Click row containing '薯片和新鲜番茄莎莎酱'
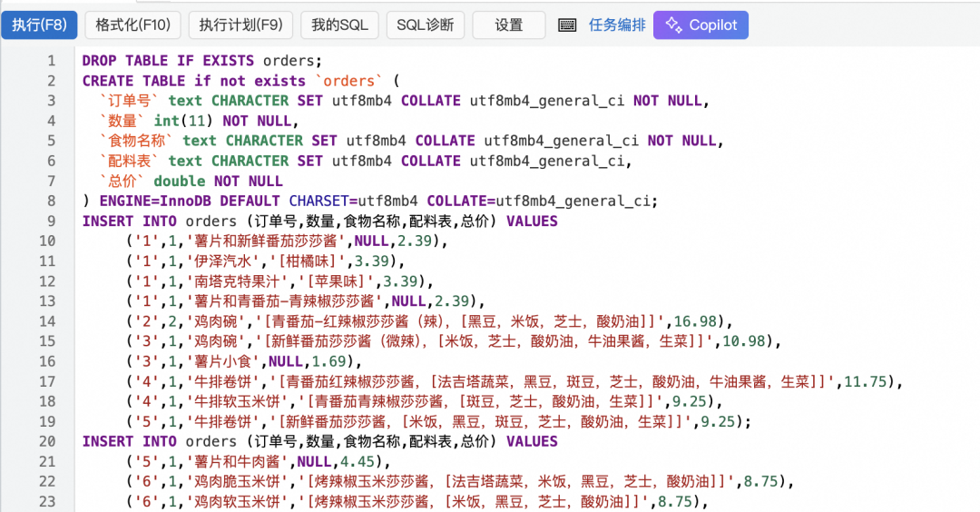This screenshot has width=980, height=512. click(287, 241)
